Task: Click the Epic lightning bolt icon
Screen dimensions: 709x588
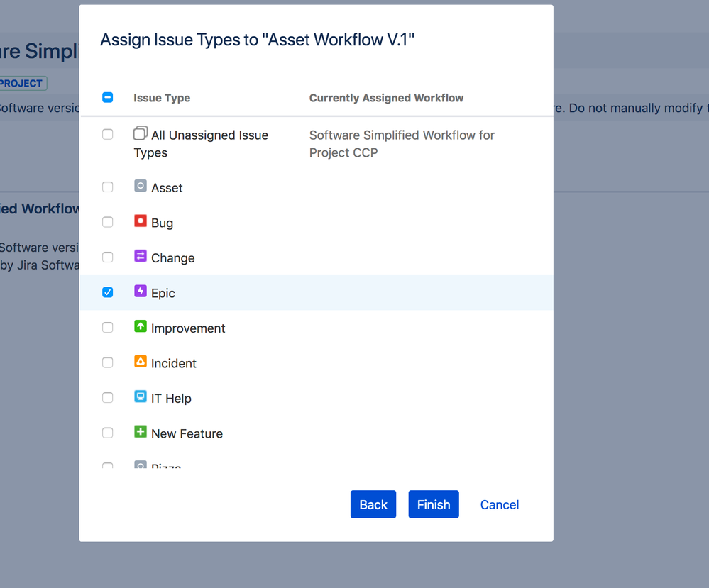Action: 140,292
